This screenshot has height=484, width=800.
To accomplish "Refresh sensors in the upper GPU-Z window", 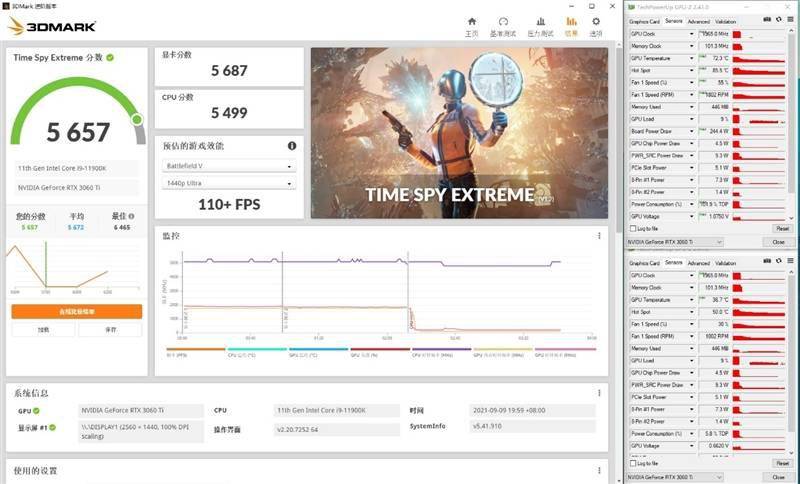I will 779,19.
